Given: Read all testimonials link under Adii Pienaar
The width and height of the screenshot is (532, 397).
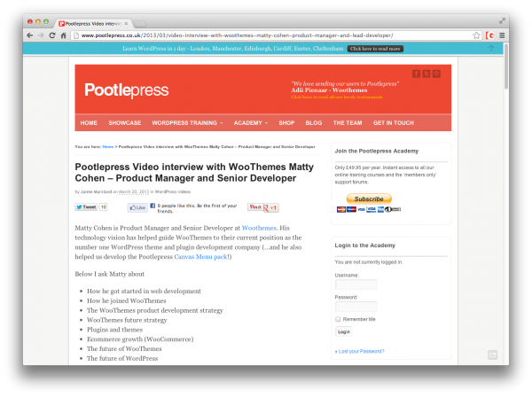Looking at the screenshot, I should pyautogui.click(x=337, y=97).
